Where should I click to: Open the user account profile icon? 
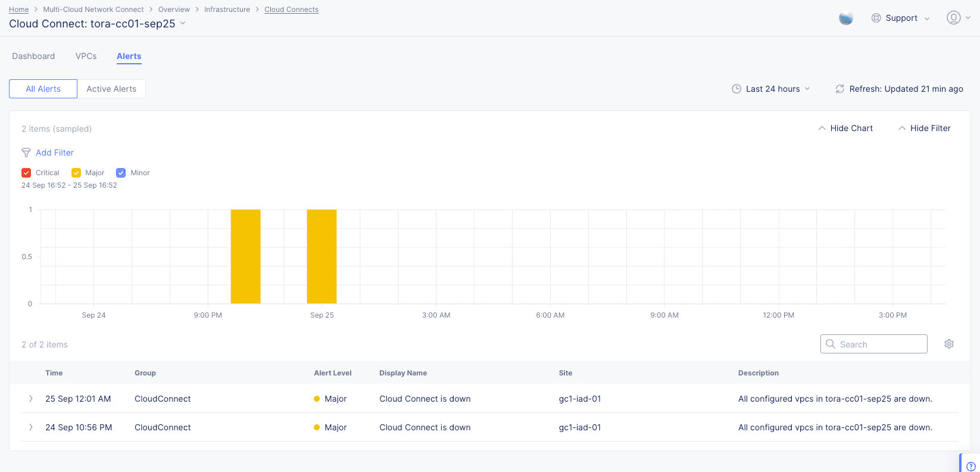click(953, 18)
